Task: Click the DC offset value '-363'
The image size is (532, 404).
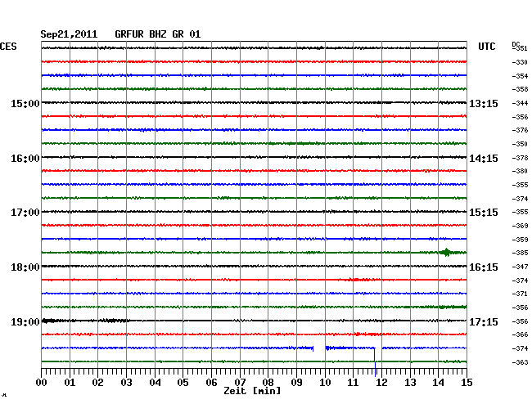Action: (520, 362)
